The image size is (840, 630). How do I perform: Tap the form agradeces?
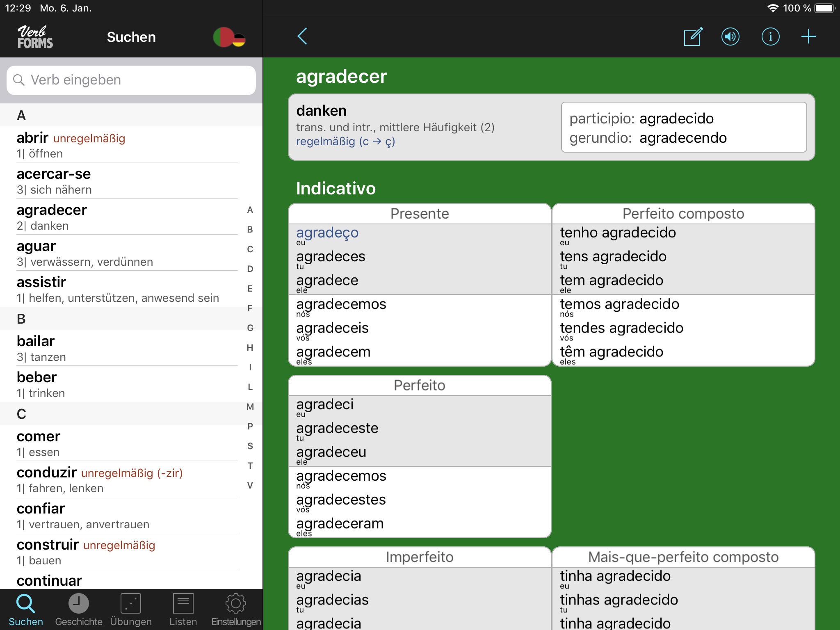pyautogui.click(x=331, y=257)
